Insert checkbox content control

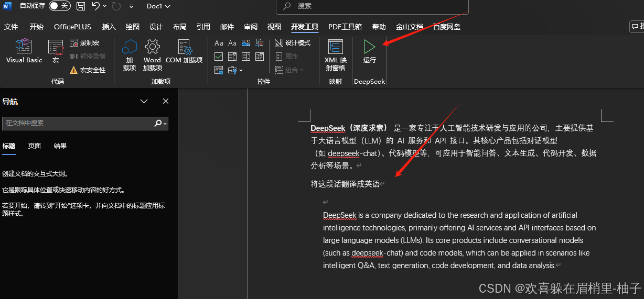point(219,57)
